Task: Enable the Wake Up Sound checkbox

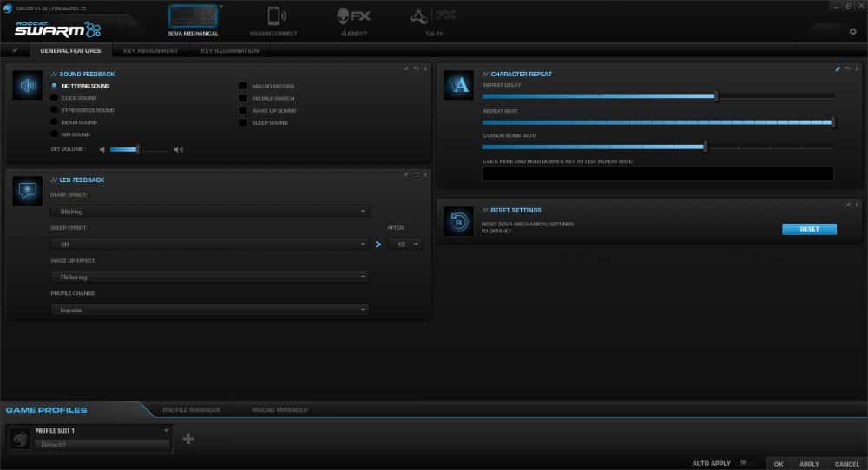Action: point(242,111)
